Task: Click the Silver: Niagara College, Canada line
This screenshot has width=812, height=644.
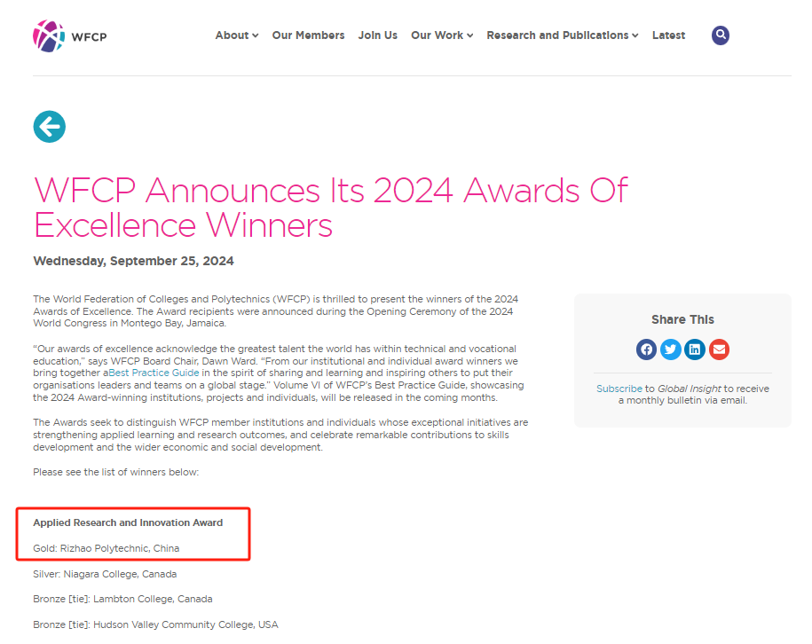Action: pyautogui.click(x=105, y=574)
